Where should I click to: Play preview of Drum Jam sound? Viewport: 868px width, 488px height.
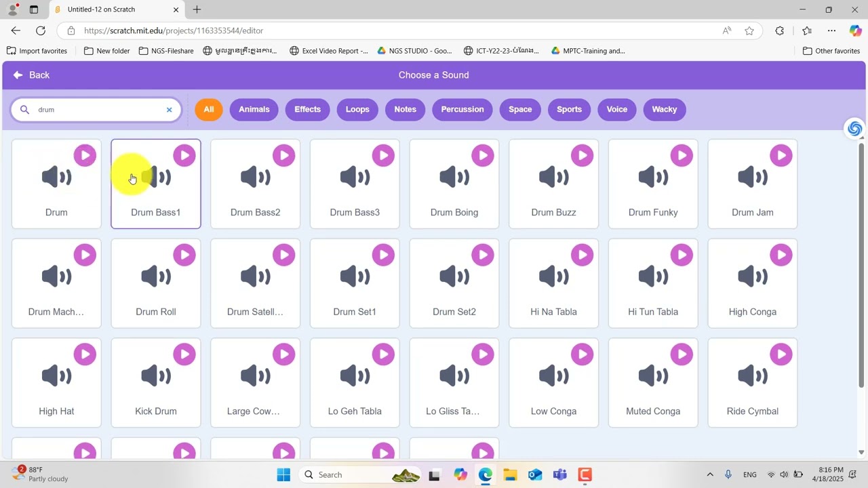tap(781, 156)
